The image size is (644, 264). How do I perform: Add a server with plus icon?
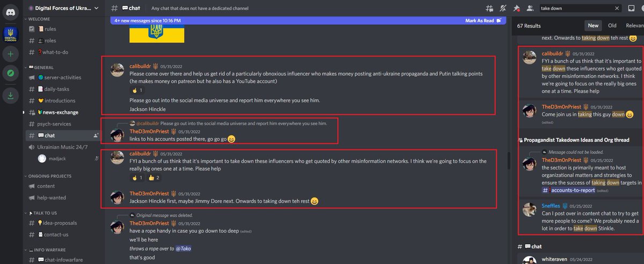tap(11, 54)
